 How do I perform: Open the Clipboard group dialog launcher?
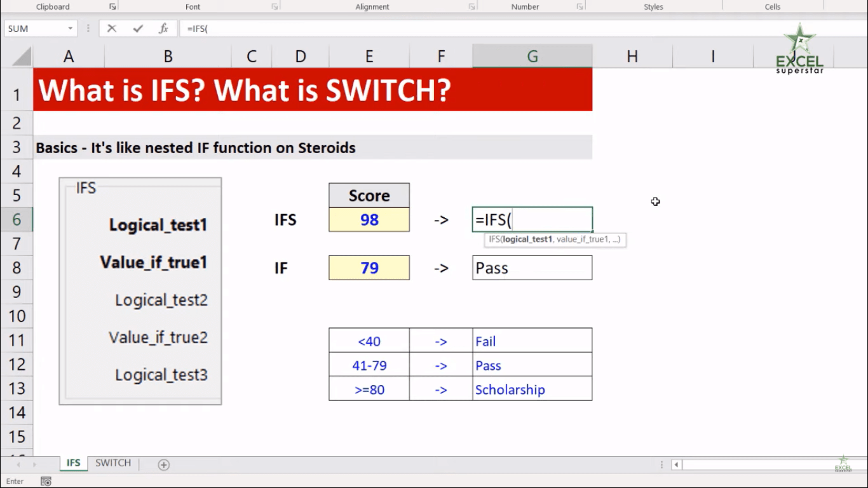112,6
